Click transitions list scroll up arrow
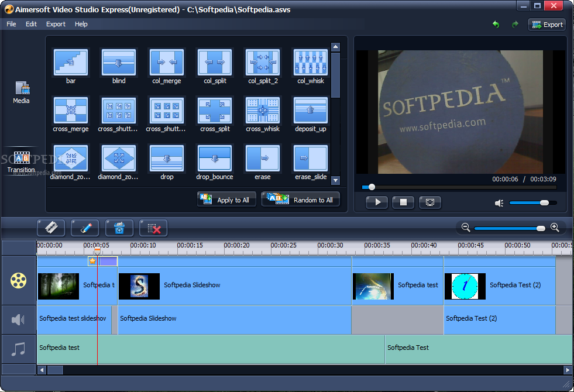 click(335, 47)
